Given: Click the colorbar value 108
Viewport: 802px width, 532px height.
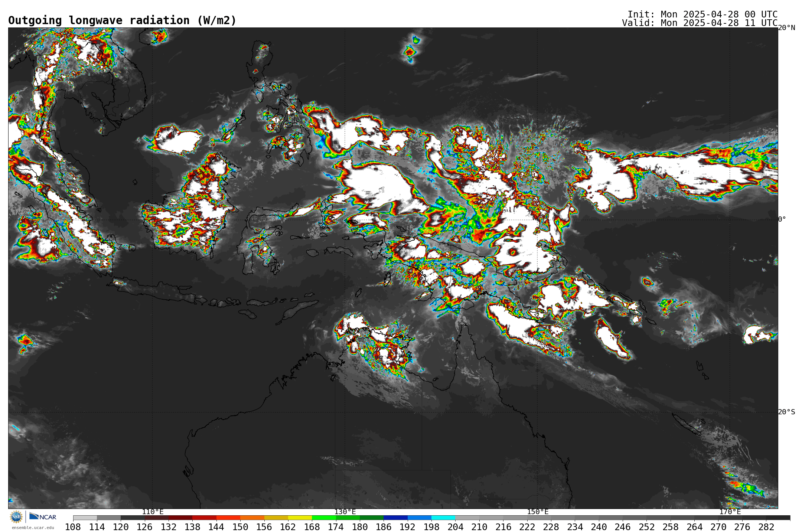Looking at the screenshot, I should click(73, 527).
